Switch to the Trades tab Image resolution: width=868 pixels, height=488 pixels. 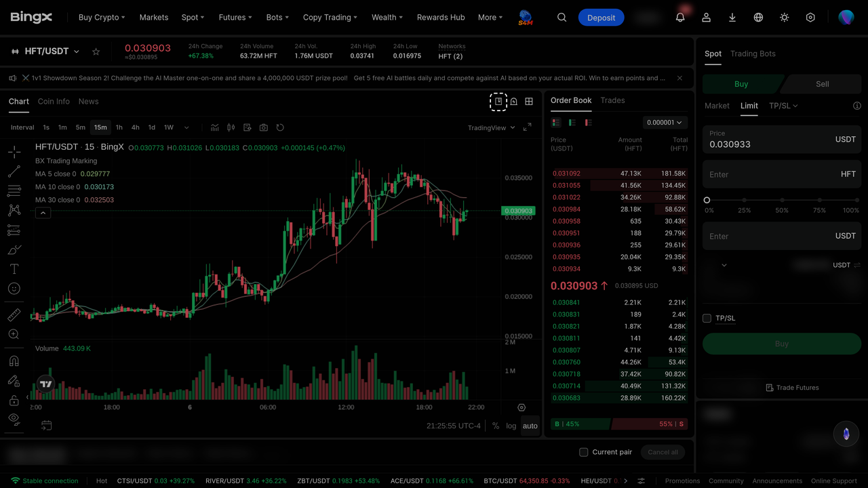tap(612, 100)
